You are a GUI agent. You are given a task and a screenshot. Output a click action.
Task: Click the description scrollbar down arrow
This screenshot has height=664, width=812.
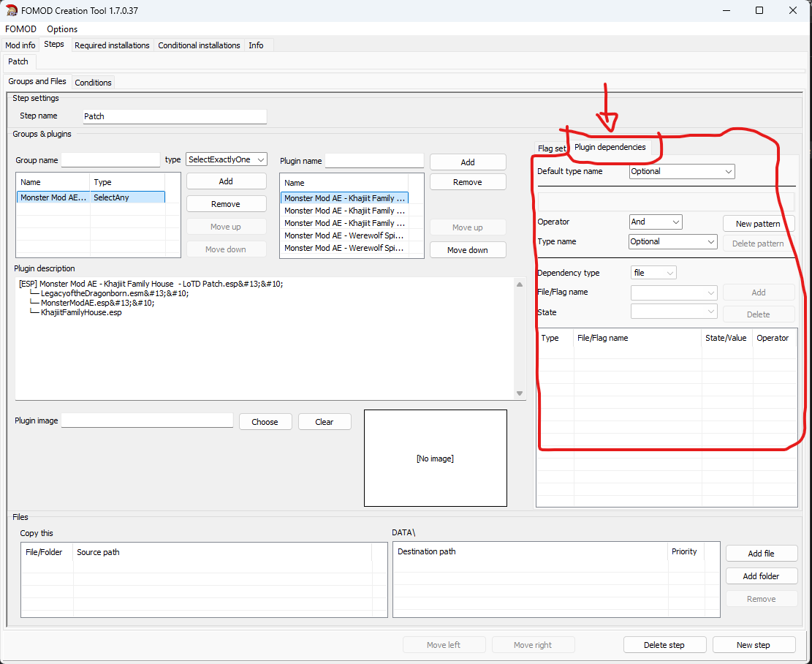pyautogui.click(x=520, y=393)
